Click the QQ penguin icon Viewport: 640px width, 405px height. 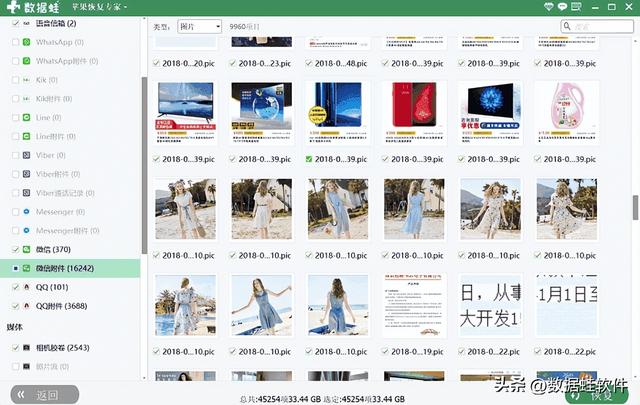(27, 287)
